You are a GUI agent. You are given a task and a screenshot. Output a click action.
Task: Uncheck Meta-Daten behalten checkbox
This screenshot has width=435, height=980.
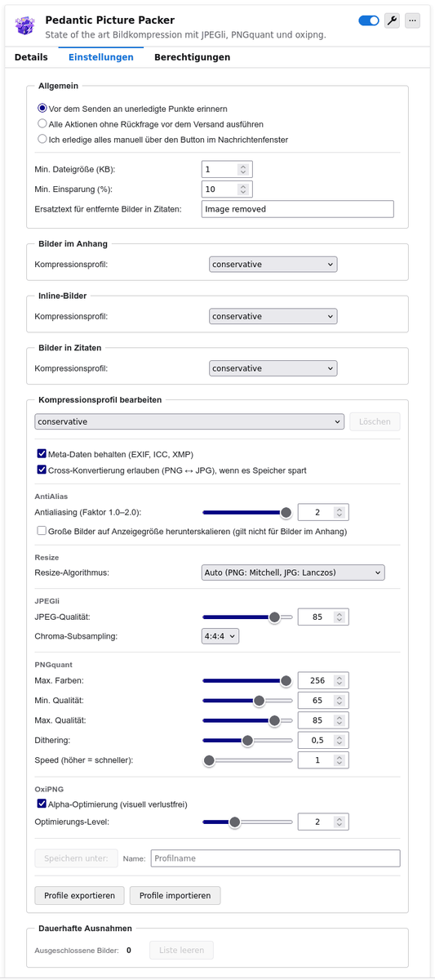(42, 453)
